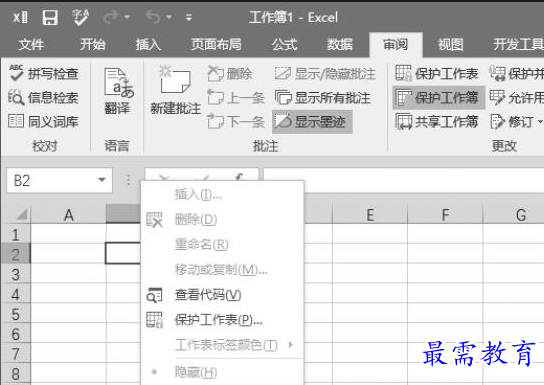Switch to the 页面布局 ribbon tab
Viewport: 544px width, 385px height.
[x=216, y=44]
